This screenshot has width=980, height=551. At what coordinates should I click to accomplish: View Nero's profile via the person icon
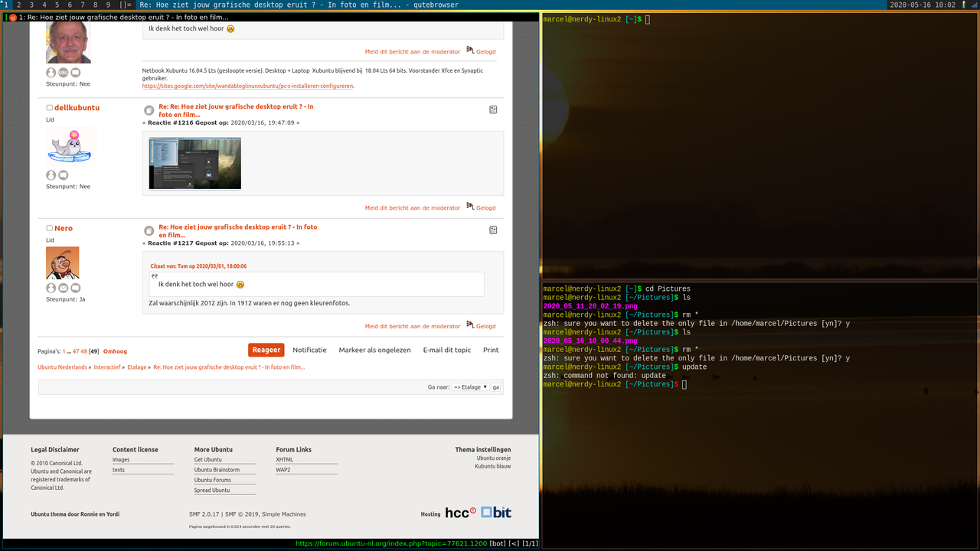click(x=51, y=289)
